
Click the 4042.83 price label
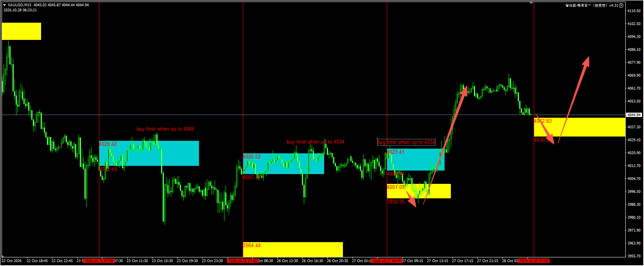(543, 121)
